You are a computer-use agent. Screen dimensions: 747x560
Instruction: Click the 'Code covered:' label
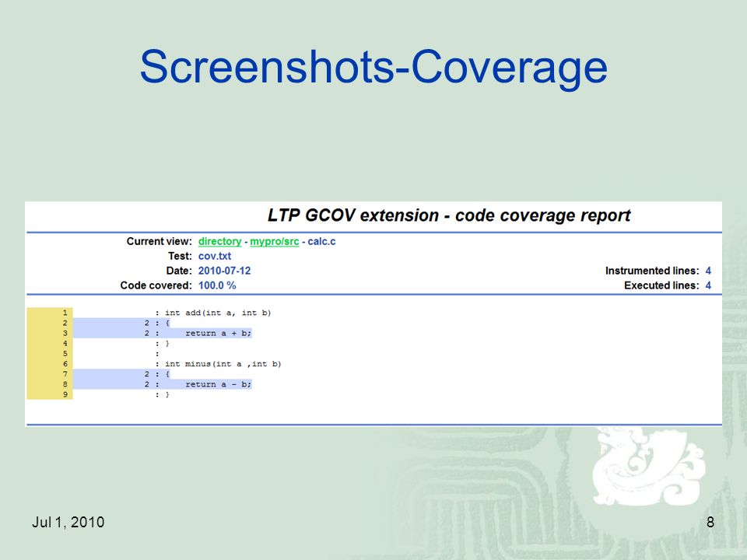156,285
